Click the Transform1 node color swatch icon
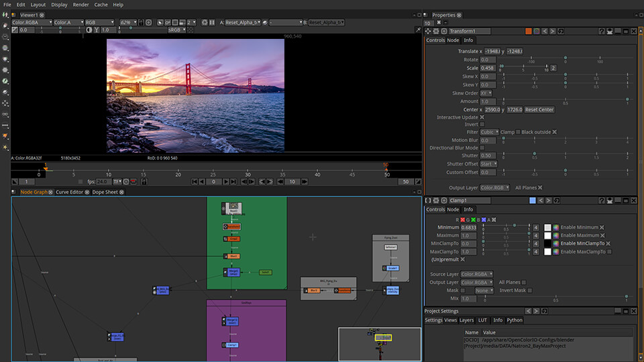Image resolution: width=644 pixels, height=362 pixels. click(528, 31)
